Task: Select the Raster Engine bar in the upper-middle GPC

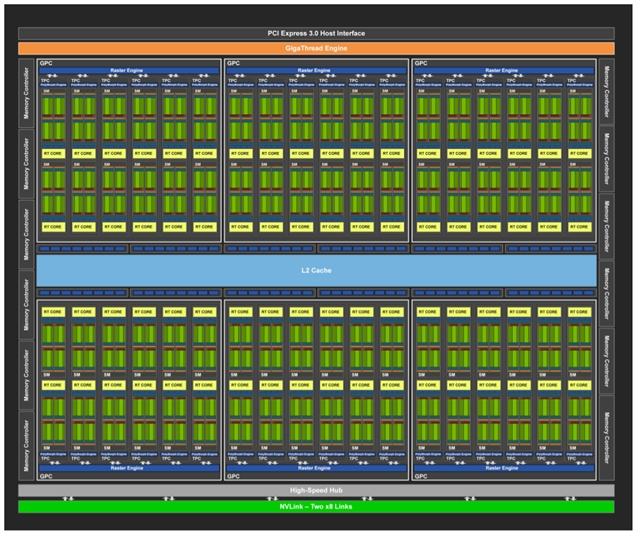Action: (x=316, y=71)
